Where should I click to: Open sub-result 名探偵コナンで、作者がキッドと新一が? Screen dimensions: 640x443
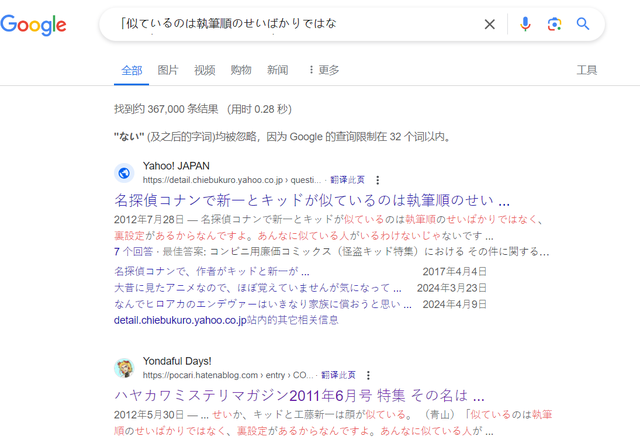212,272
